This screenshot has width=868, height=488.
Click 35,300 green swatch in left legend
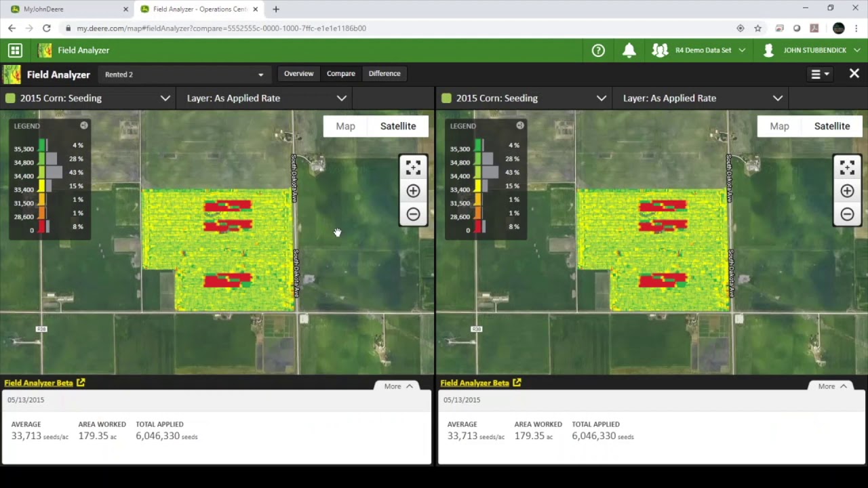coord(42,146)
